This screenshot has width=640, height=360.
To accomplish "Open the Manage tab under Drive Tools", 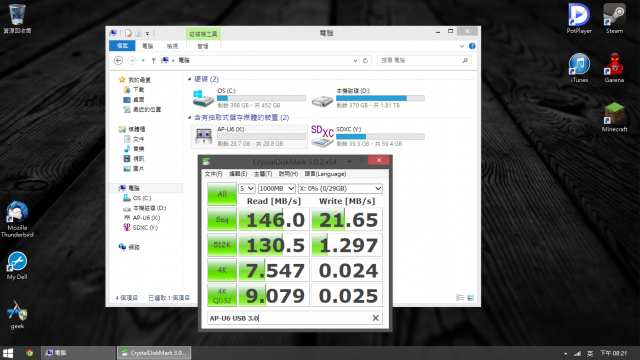I will pos(203,46).
